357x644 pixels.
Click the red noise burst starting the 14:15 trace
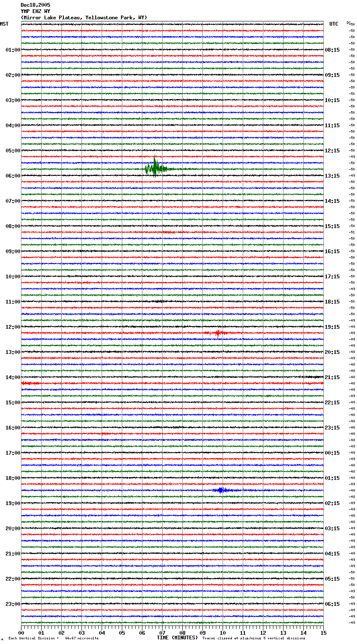[30, 383]
